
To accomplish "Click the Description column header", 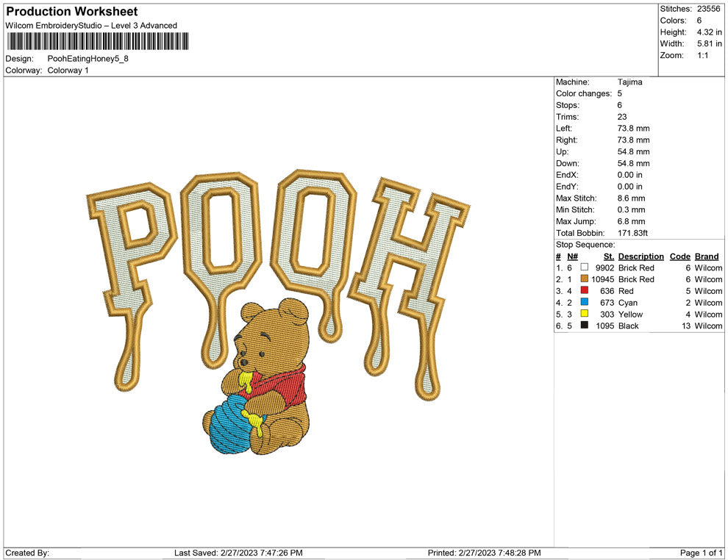I will [x=640, y=256].
